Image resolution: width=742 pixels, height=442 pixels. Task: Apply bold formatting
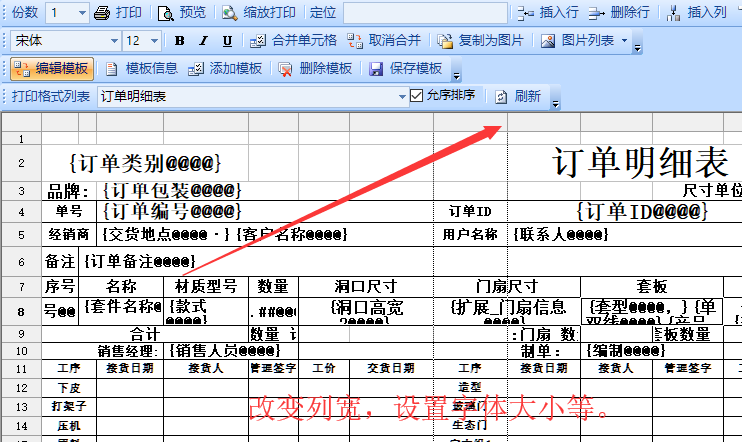click(180, 41)
